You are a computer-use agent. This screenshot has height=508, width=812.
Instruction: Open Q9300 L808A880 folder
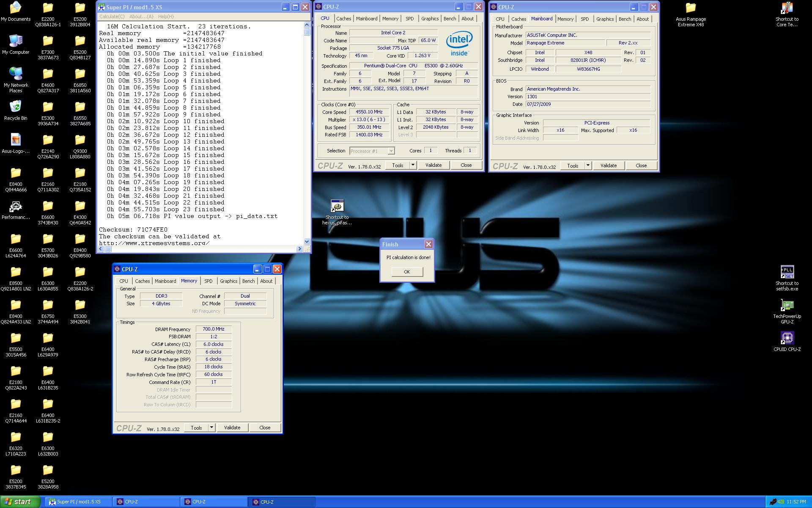click(x=80, y=146)
